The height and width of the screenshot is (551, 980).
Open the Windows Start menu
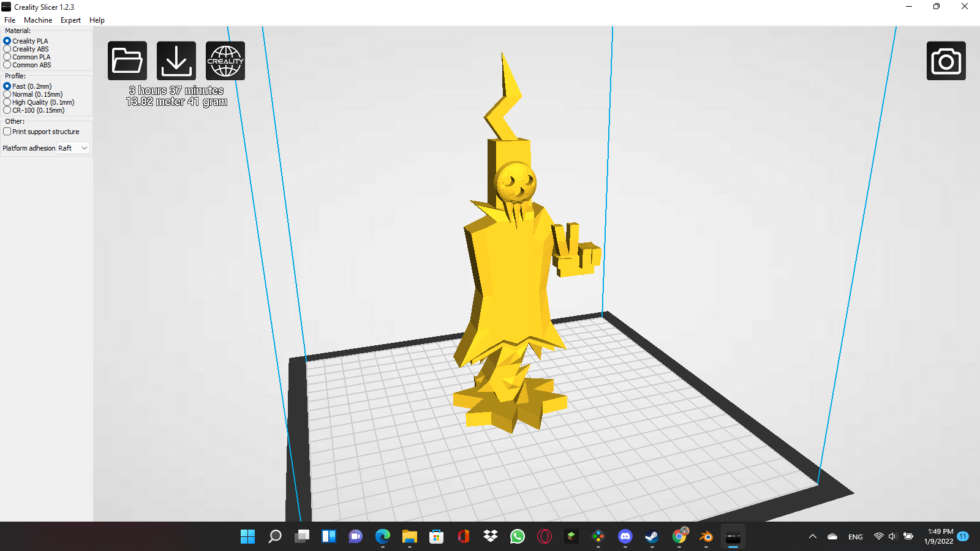pyautogui.click(x=248, y=537)
